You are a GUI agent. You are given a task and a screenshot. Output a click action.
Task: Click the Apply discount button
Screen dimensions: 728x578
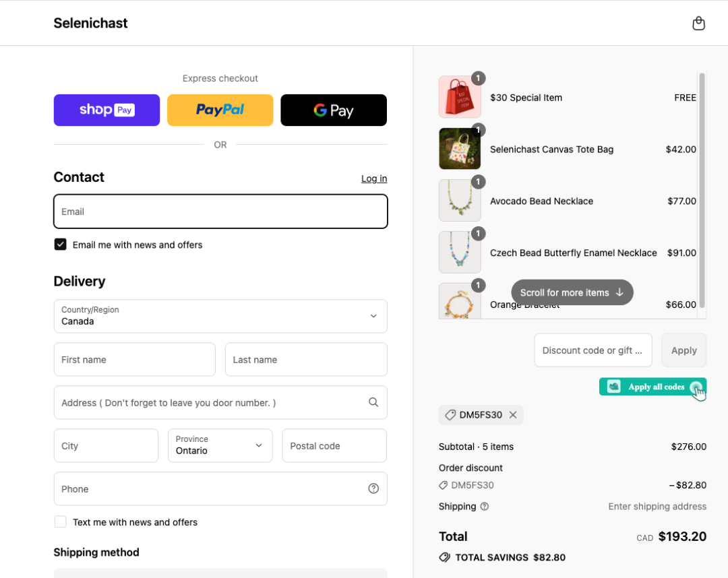tap(684, 350)
